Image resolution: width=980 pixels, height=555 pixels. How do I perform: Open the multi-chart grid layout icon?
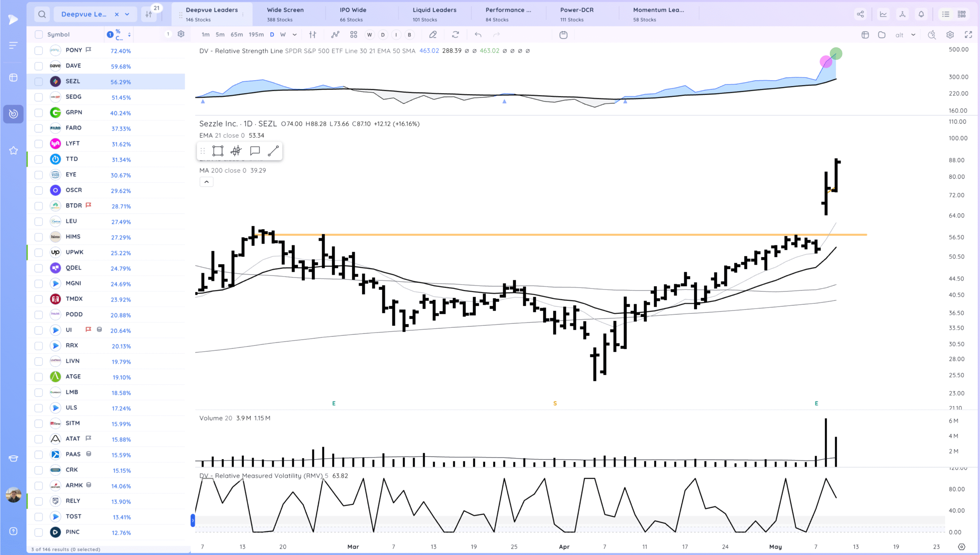[354, 35]
